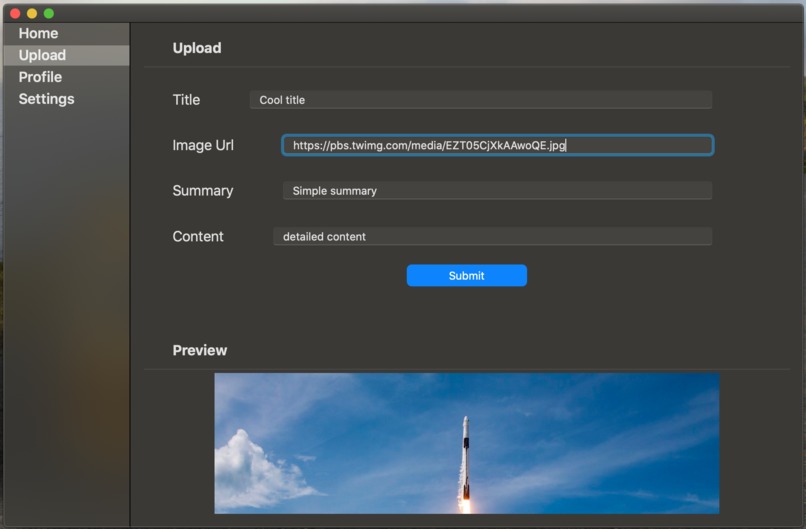Click the Upload page heading

(197, 48)
